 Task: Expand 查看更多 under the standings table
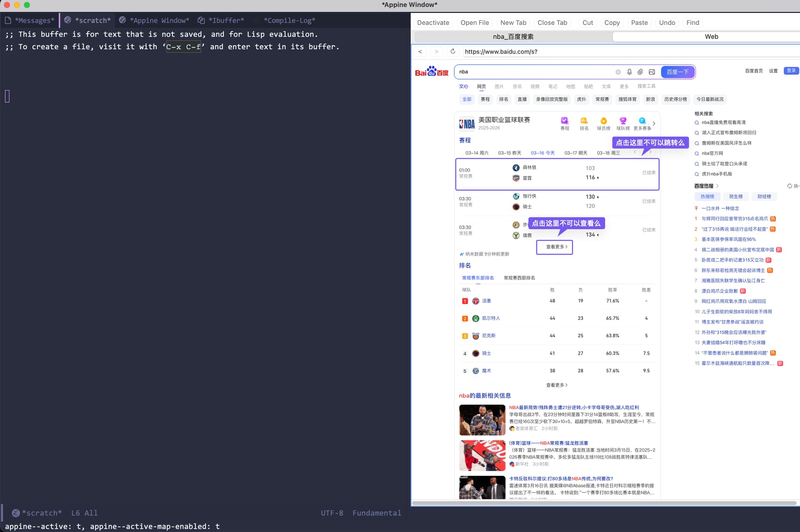coord(557,385)
